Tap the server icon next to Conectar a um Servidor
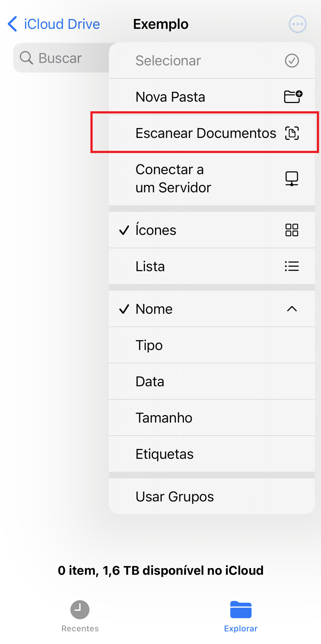Viewport: 321px width, 644px height. 292,179
